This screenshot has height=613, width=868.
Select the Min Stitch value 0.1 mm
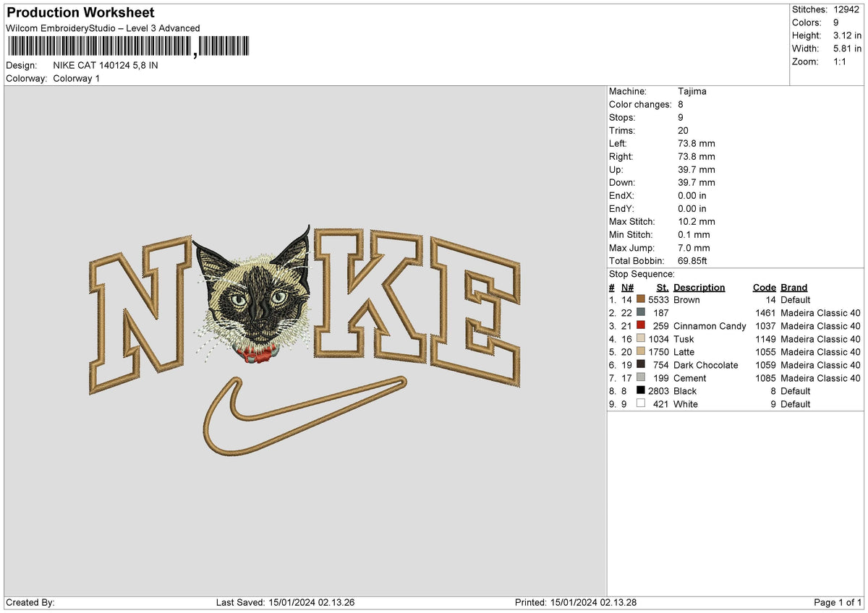coord(694,234)
